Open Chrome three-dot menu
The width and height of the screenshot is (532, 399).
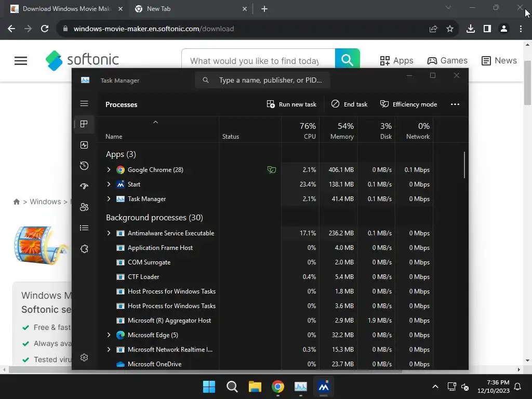[x=521, y=29]
